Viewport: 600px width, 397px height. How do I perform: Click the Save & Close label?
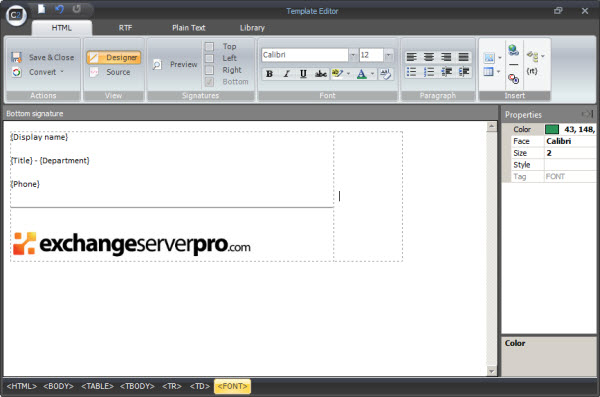pos(52,57)
